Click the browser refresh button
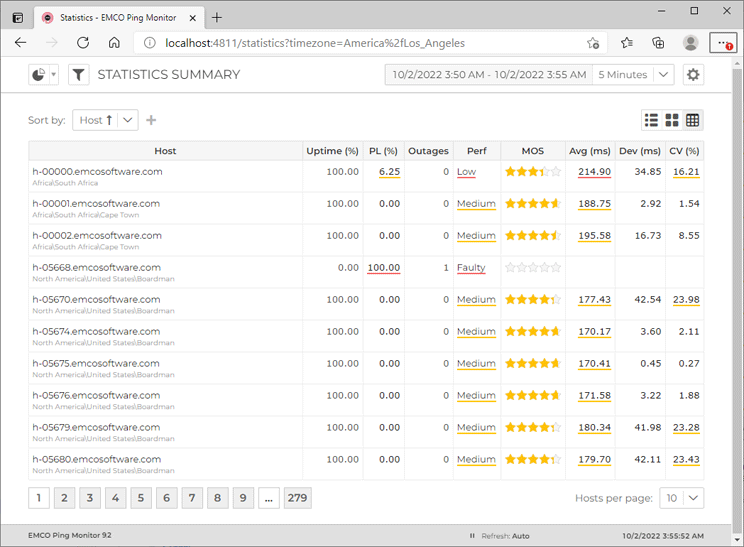This screenshot has width=744, height=547. coord(83,43)
